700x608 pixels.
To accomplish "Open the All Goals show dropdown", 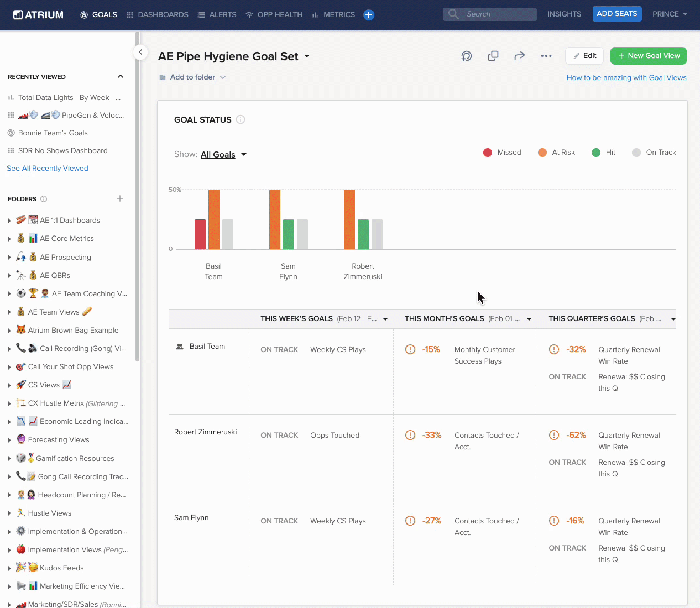I will point(223,155).
